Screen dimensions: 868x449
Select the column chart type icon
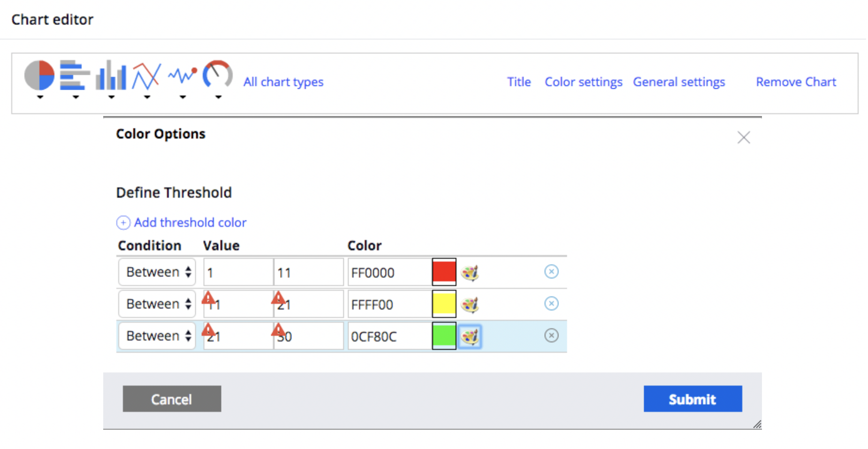pos(111,75)
